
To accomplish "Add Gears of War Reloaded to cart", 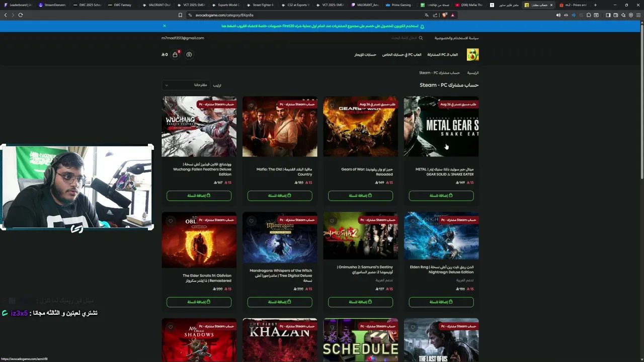I will (x=360, y=196).
